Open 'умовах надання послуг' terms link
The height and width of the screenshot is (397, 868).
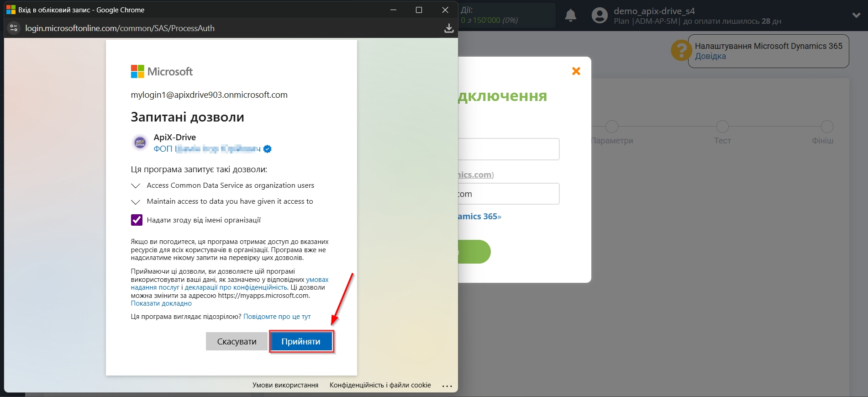[317, 280]
